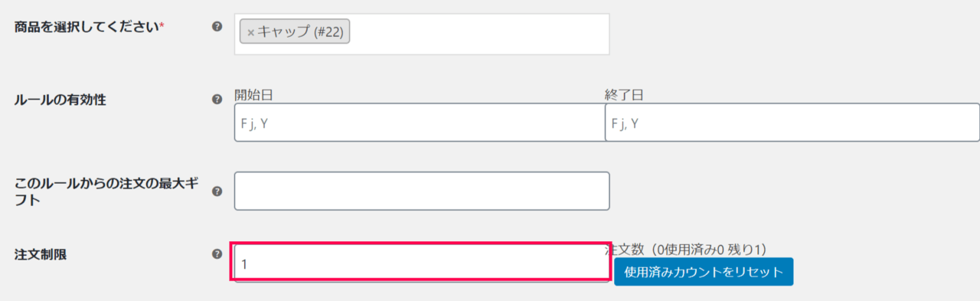Click the 終了日 caption above the date field

click(x=625, y=96)
